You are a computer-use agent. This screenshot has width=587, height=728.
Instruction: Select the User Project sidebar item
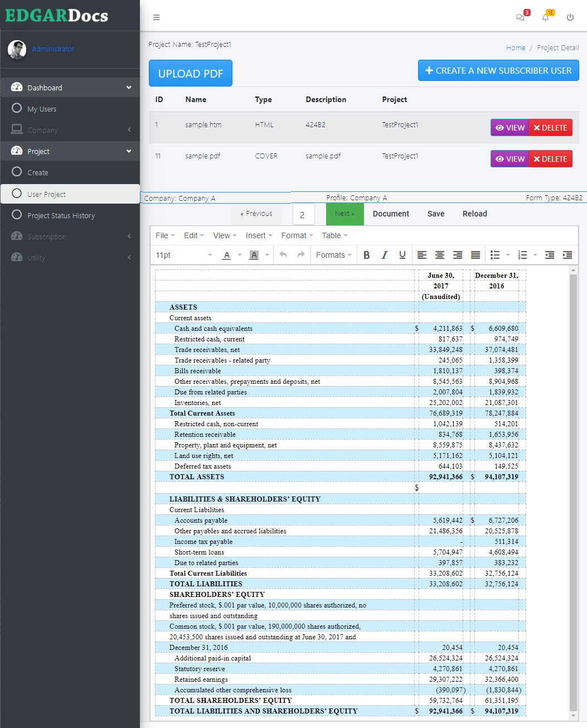(70, 194)
